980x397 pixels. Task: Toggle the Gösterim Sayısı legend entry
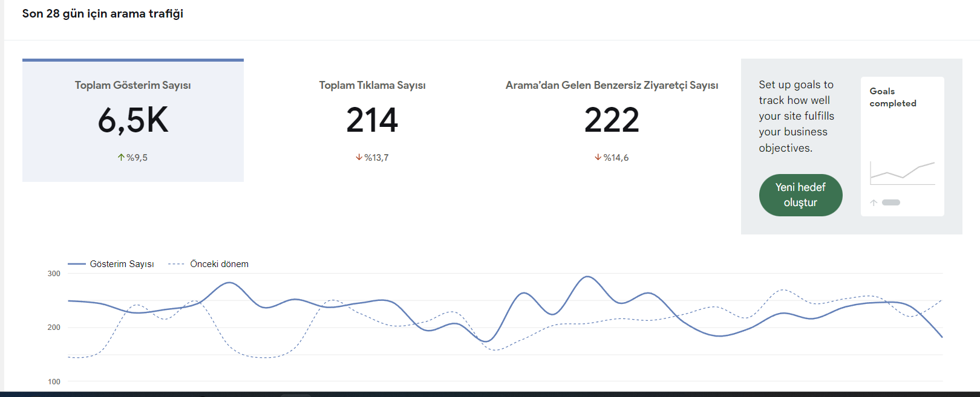(x=111, y=264)
